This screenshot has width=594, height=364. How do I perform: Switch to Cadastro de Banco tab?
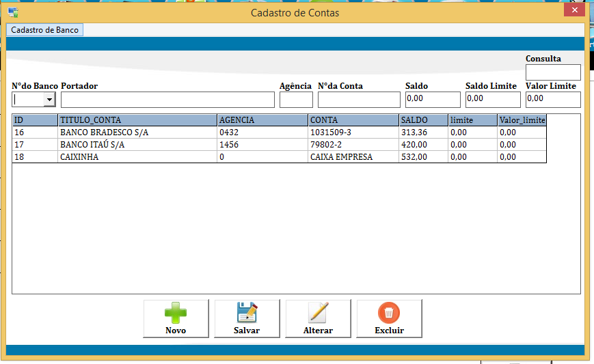coord(44,30)
